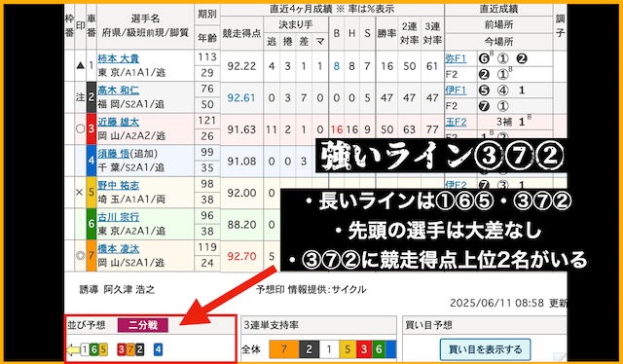623x364 pixels.
Task: Click yellow car 5 chip in 並び予想 lineup
Action: [103, 349]
